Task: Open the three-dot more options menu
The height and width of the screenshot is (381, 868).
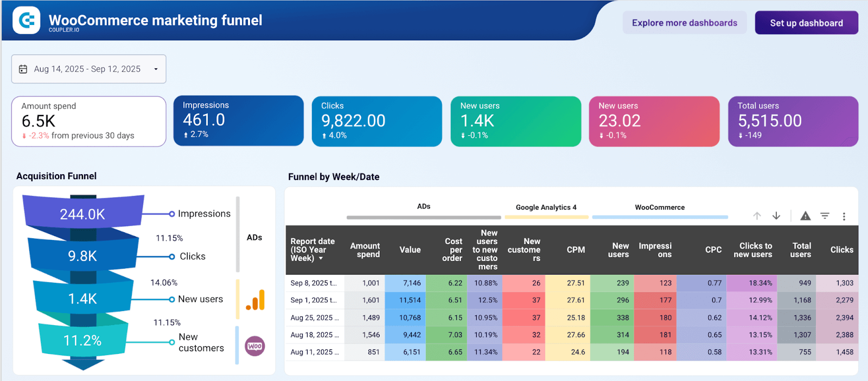Action: [x=844, y=217]
